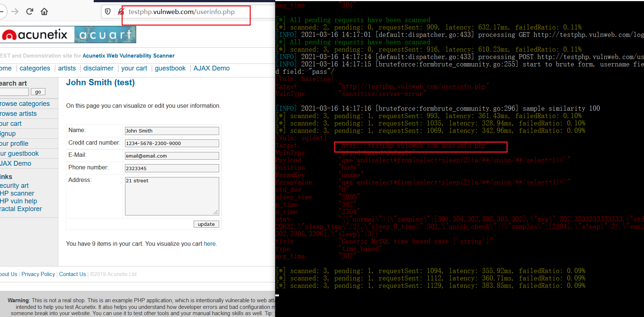Viewport: 644px width, 317px height.
Task: Open the About Us footer link
Action: pos(8,274)
